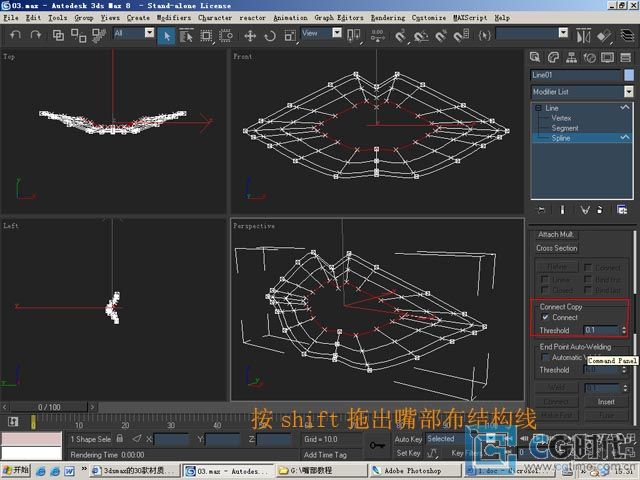Click the Align tool icon
Image resolution: width=640 pixels, height=480 pixels.
604,36
